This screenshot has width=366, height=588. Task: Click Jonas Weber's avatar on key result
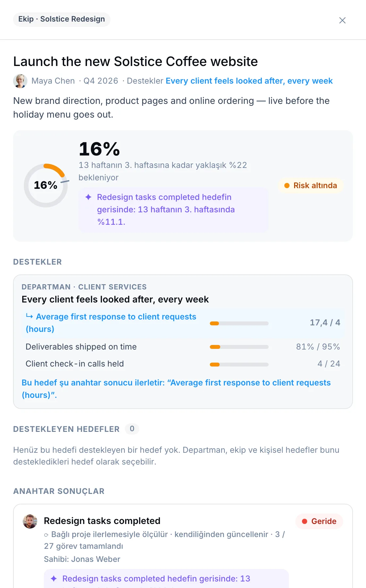[30, 521]
